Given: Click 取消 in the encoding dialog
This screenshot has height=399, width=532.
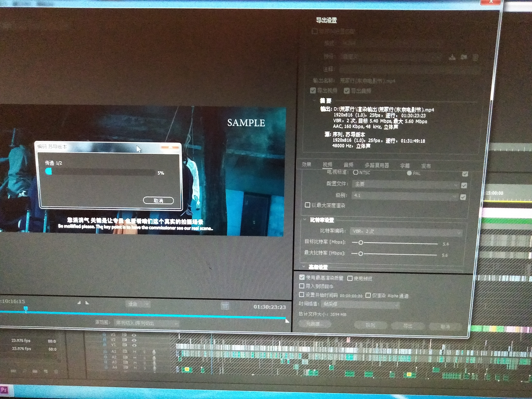Looking at the screenshot, I should click(158, 201).
